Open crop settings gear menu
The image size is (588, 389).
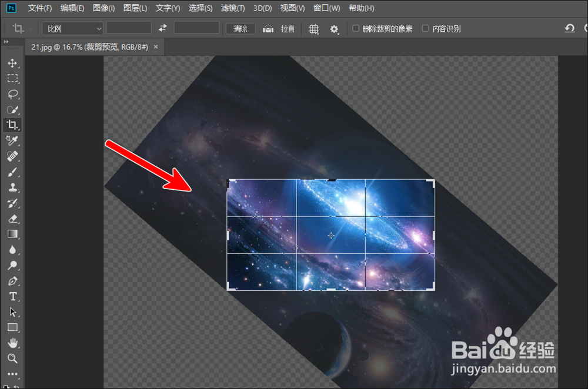pyautogui.click(x=334, y=29)
